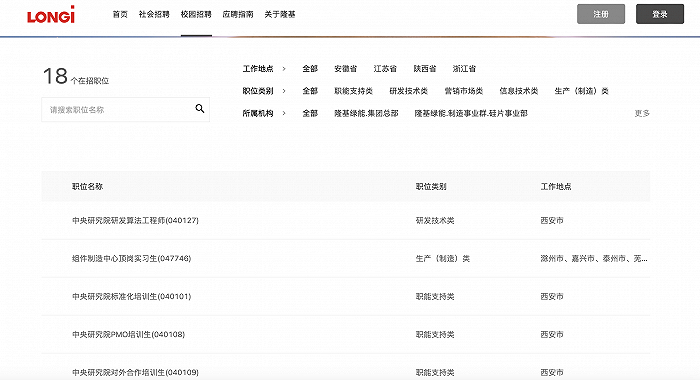Open job 组件制造中心顶岗实习生(047746)
This screenshot has width=700, height=380.
131,259
